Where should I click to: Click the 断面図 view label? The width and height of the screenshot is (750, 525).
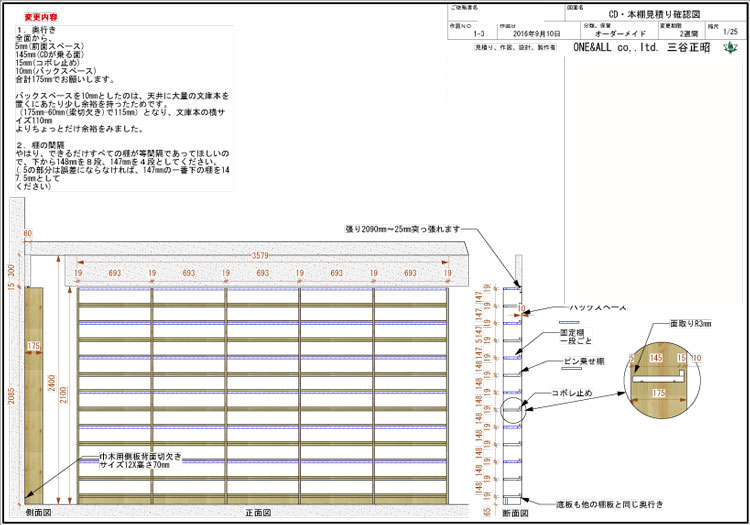516,513
